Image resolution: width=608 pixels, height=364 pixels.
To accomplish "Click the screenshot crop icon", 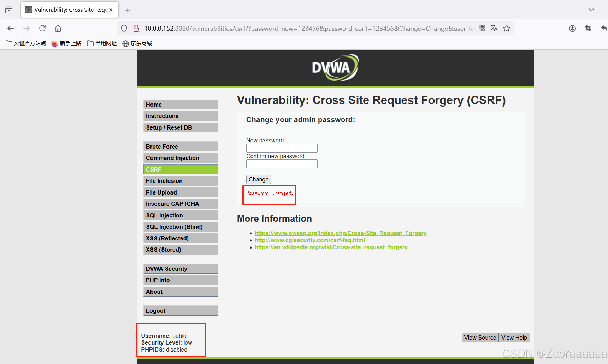I will click(588, 28).
